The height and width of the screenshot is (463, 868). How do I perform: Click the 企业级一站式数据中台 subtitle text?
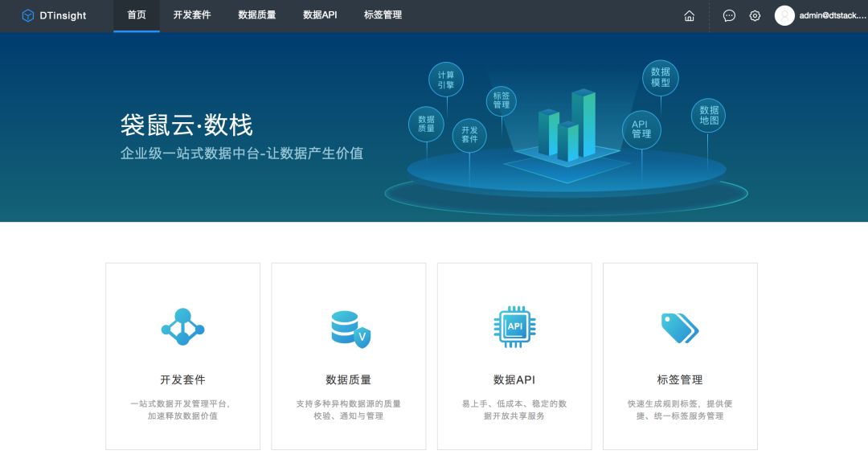[242, 154]
